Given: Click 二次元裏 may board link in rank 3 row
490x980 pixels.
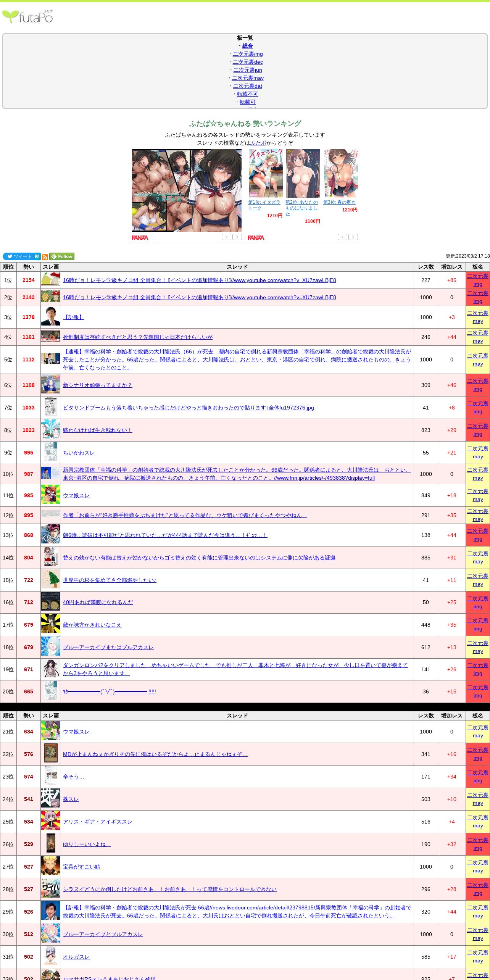Looking at the screenshot, I should [478, 317].
